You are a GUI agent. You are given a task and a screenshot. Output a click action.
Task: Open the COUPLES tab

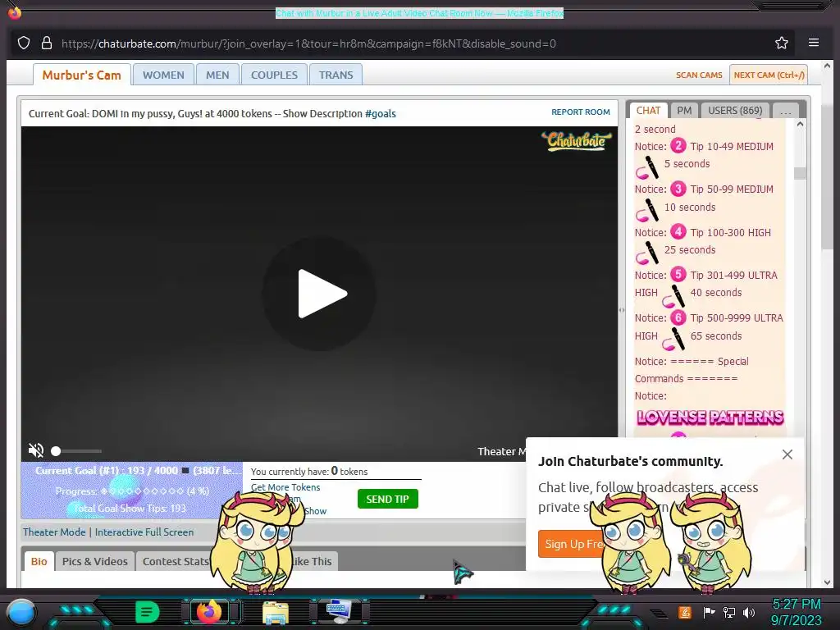click(x=274, y=75)
